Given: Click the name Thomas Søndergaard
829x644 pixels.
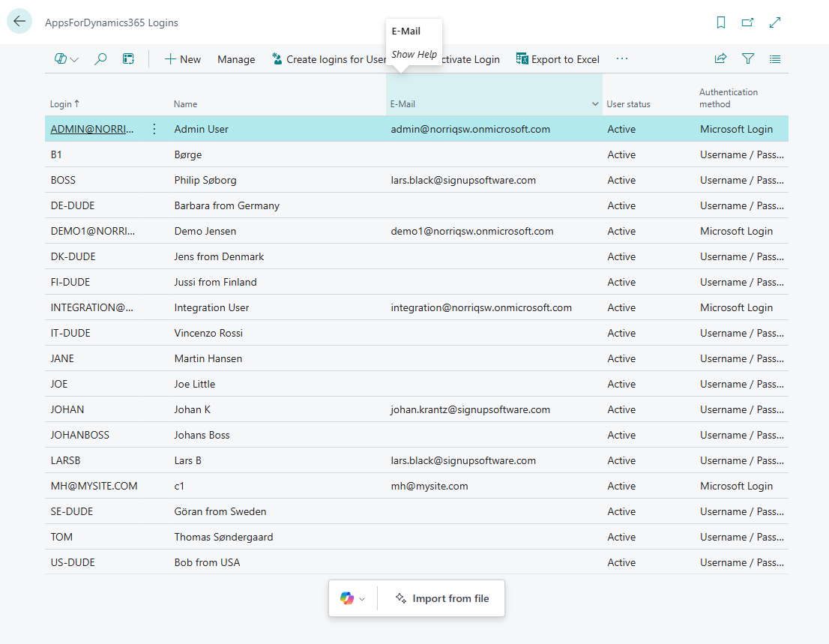Looking at the screenshot, I should (x=223, y=538).
